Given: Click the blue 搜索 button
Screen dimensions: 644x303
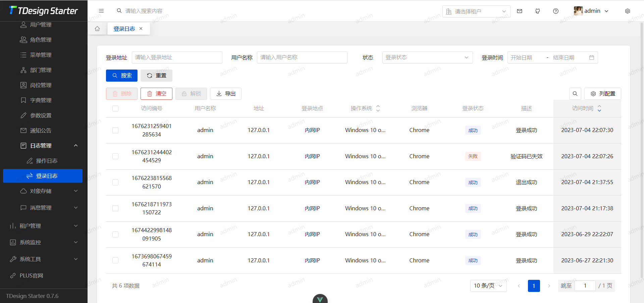Looking at the screenshot, I should pyautogui.click(x=122, y=76).
